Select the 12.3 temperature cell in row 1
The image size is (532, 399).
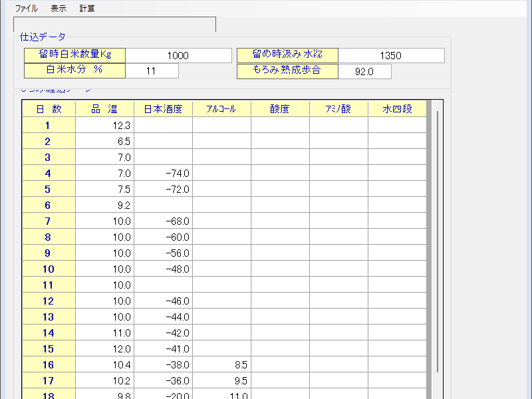pos(105,125)
